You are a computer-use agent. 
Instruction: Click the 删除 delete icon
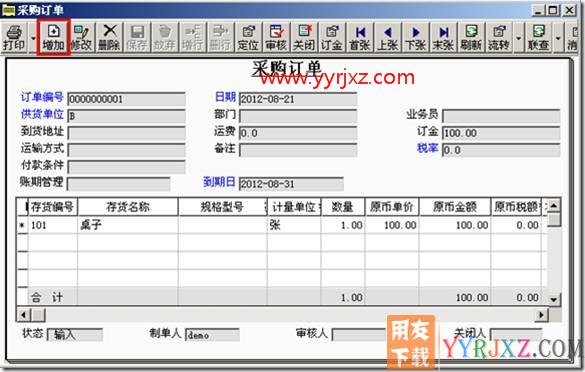[x=109, y=38]
